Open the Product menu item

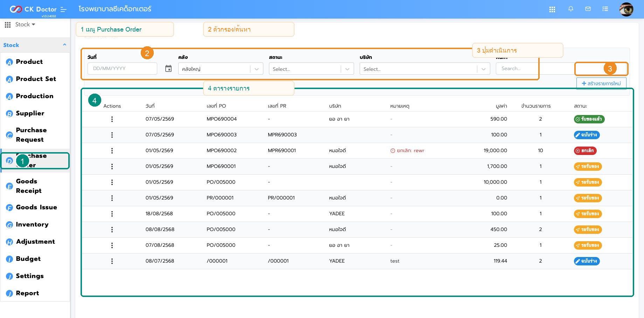(29, 62)
